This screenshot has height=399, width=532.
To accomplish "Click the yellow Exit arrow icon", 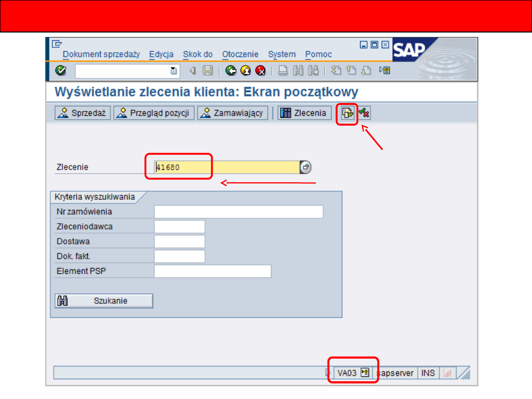I will point(245,70).
